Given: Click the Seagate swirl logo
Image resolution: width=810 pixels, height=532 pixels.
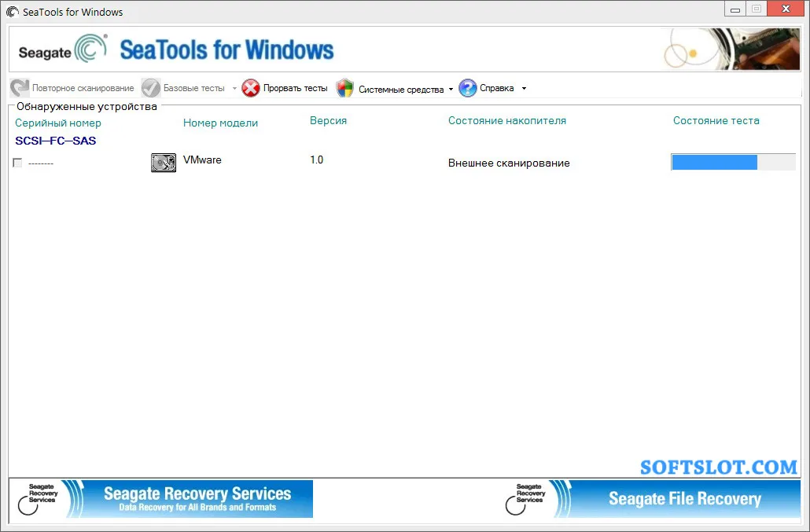Looking at the screenshot, I should tap(91, 48).
